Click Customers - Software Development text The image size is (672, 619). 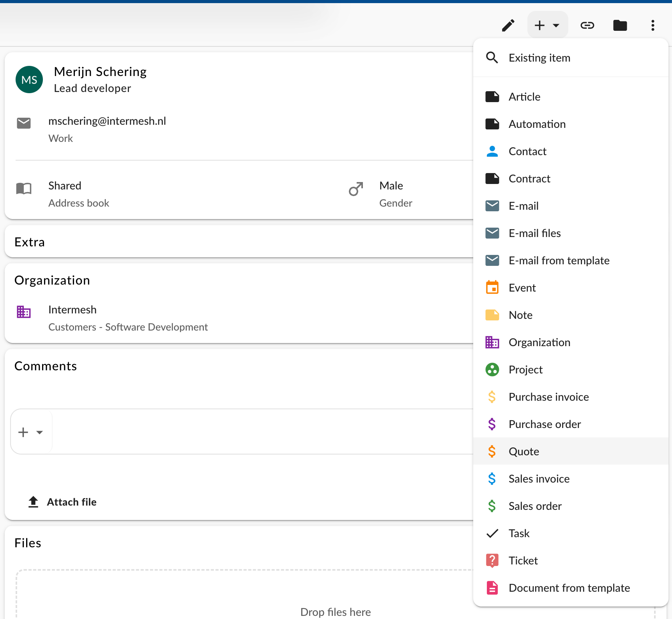(128, 327)
